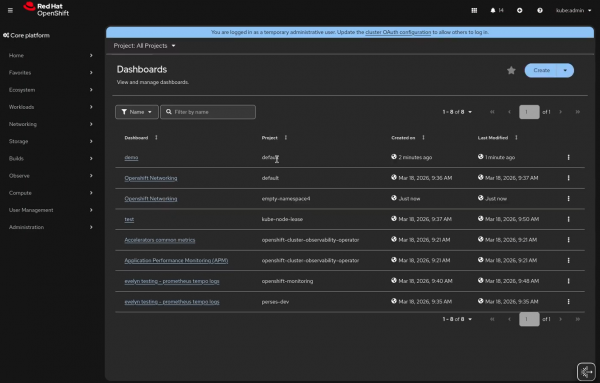Open Accelerators common metrics dashboard
Screen dimensions: 600x383
tap(160, 240)
